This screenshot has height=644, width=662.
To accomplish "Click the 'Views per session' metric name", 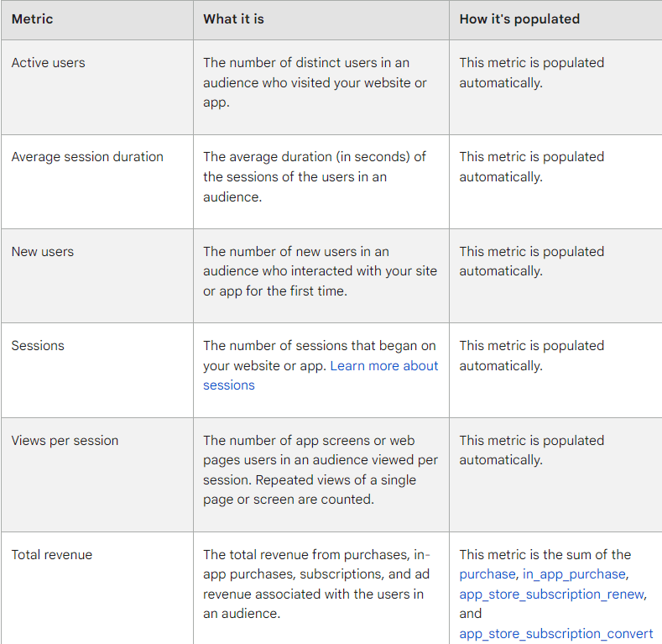I will point(65,441).
